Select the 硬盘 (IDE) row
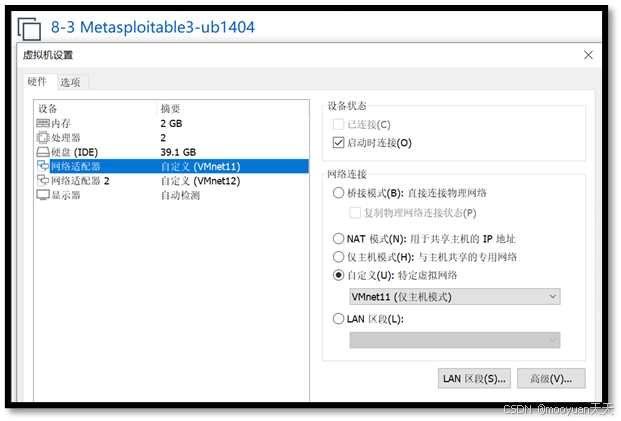This screenshot has width=621, height=421. tap(171, 152)
